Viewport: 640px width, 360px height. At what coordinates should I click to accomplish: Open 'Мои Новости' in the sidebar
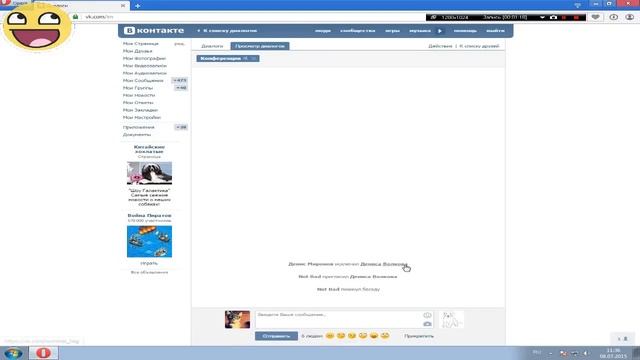point(139,95)
